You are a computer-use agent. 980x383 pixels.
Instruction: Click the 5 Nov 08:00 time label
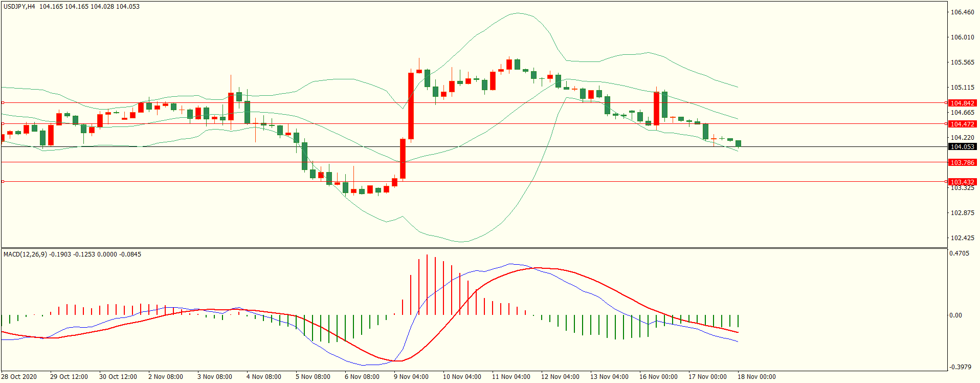(x=313, y=377)
